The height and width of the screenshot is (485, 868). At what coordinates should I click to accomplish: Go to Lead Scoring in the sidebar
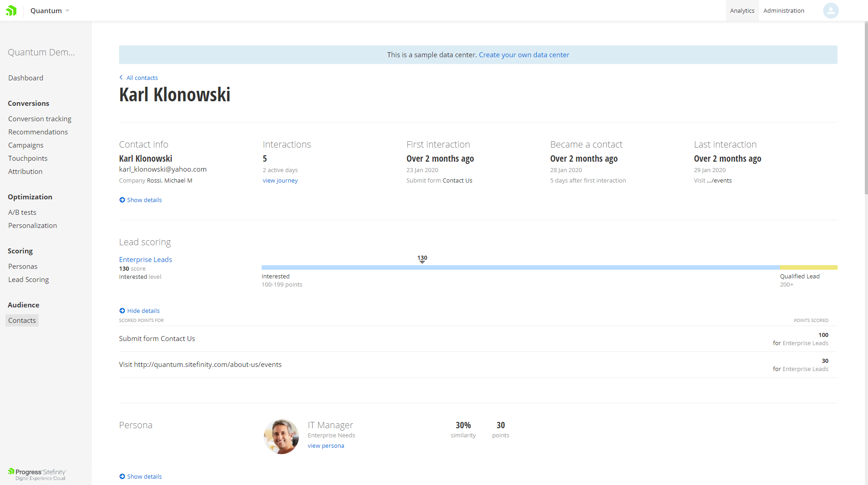(29, 280)
